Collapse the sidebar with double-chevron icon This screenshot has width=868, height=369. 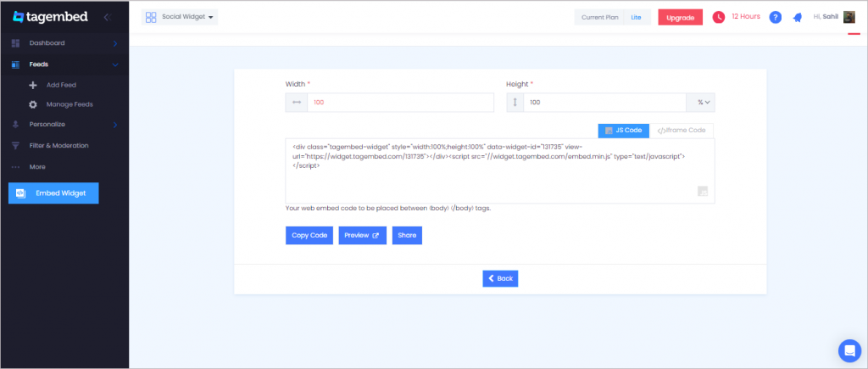[108, 17]
